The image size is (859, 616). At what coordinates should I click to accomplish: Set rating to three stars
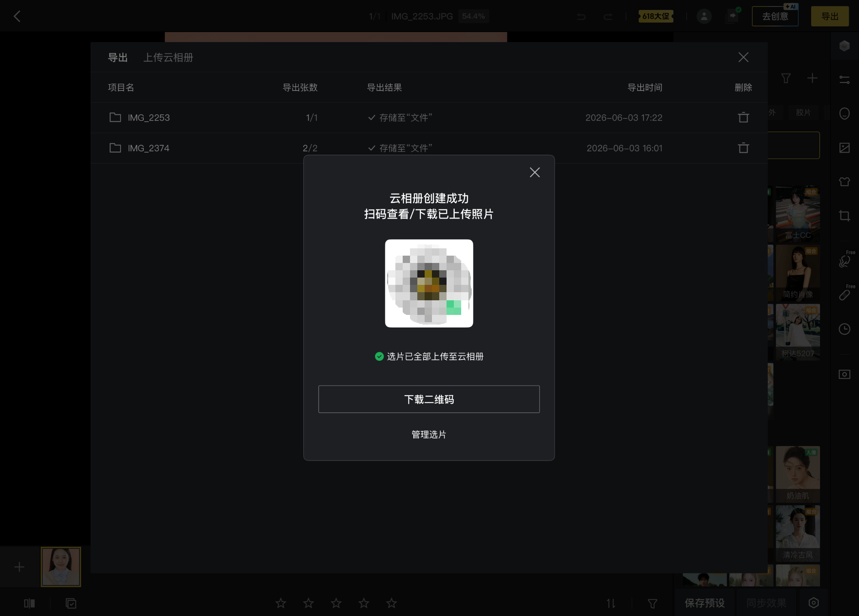(336, 603)
